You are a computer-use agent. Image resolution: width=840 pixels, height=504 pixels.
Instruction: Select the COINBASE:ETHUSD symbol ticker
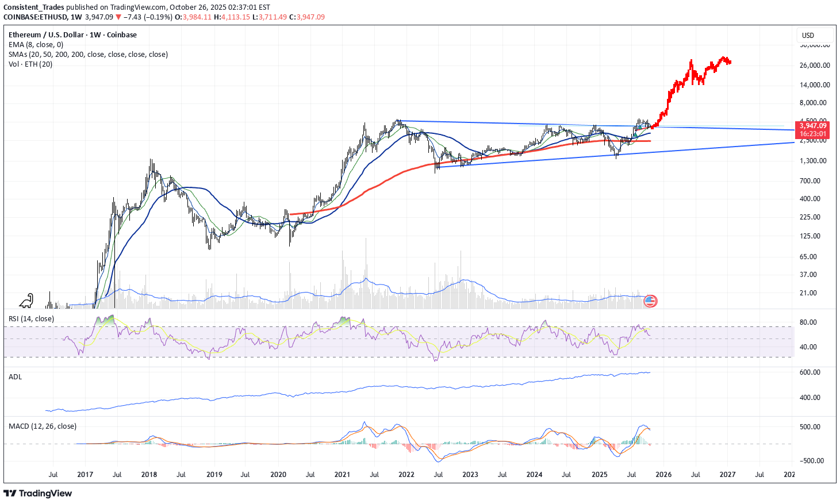coord(35,17)
